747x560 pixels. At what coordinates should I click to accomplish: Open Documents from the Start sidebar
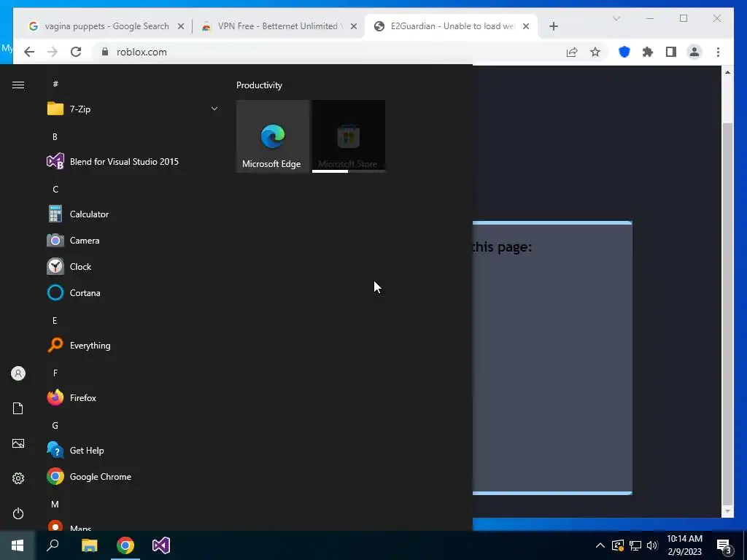coord(18,408)
